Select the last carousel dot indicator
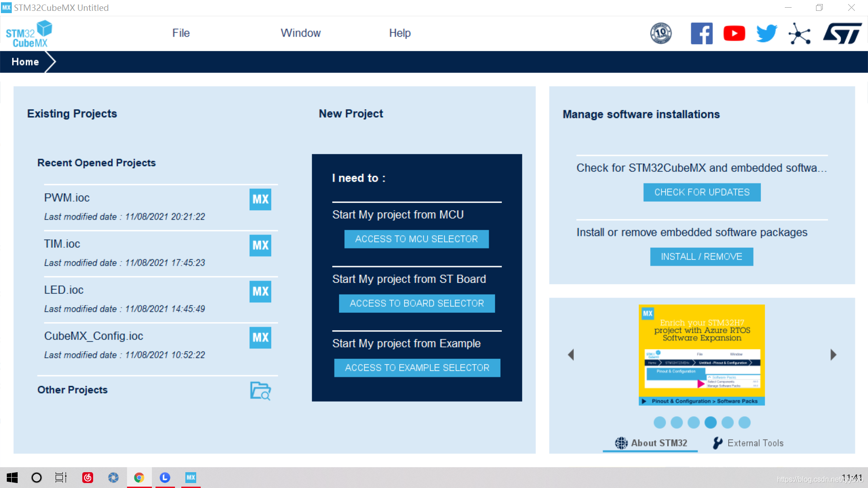Screen dimensions: 868x488 pyautogui.click(x=745, y=422)
